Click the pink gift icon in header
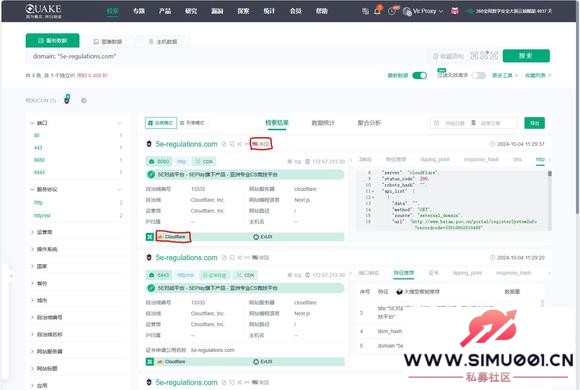 [x=455, y=11]
